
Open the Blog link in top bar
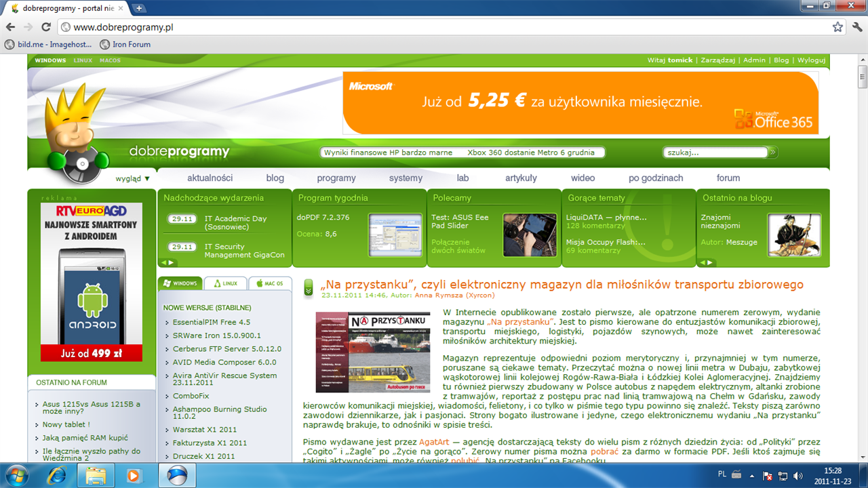[x=781, y=60]
